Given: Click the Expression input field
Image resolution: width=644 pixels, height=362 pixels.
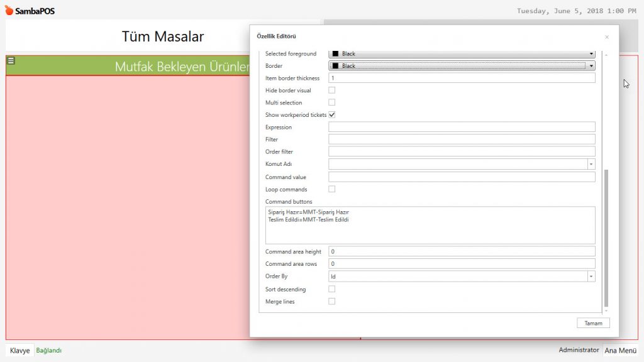Looking at the screenshot, I should coord(461,127).
